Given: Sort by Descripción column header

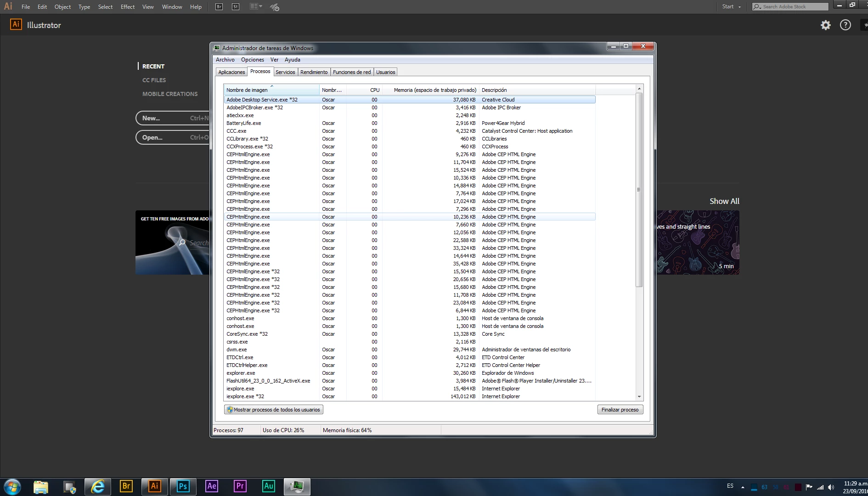Looking at the screenshot, I should tap(536, 90).
